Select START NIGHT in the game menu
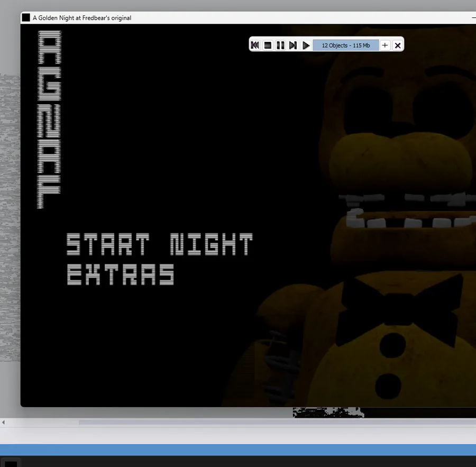The height and width of the screenshot is (467, 476). [160, 244]
